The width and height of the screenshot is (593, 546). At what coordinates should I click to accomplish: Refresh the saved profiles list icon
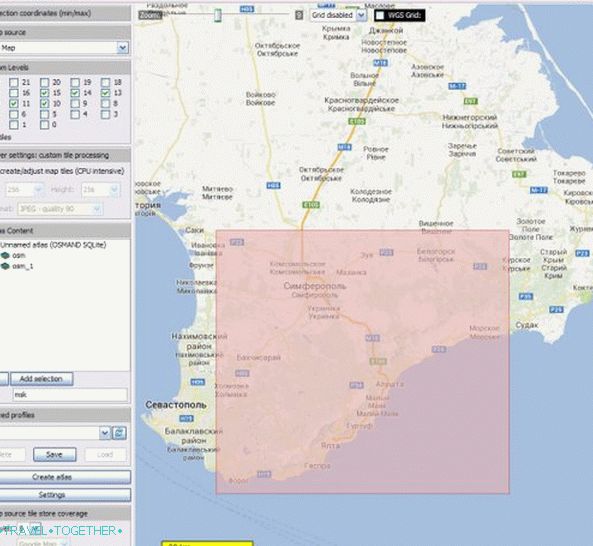coord(120,433)
